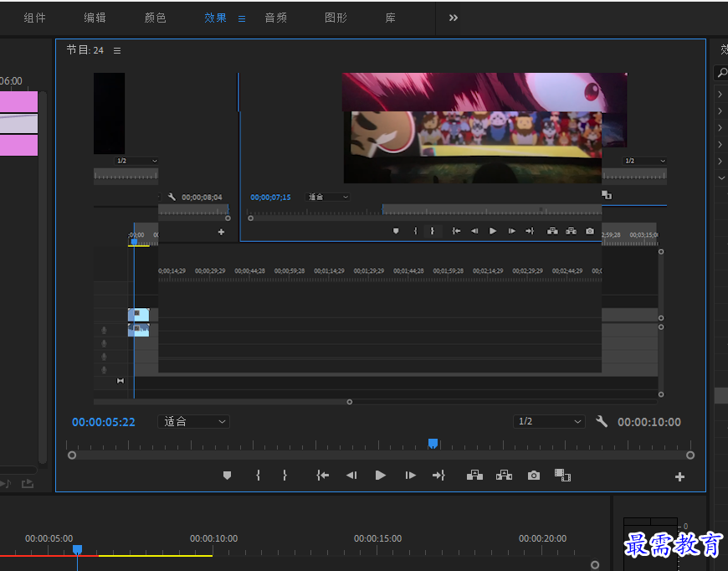Step forward one frame

coord(410,476)
